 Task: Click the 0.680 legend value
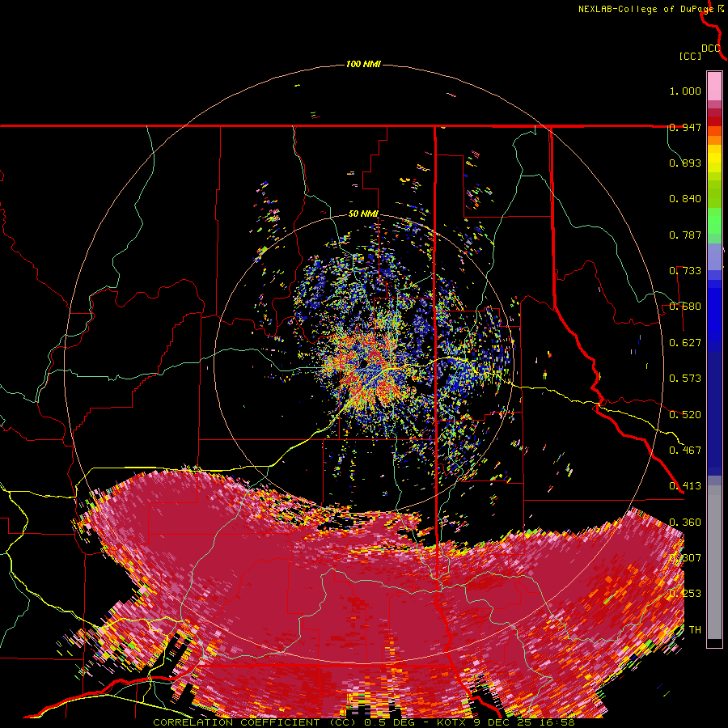pyautogui.click(x=685, y=307)
